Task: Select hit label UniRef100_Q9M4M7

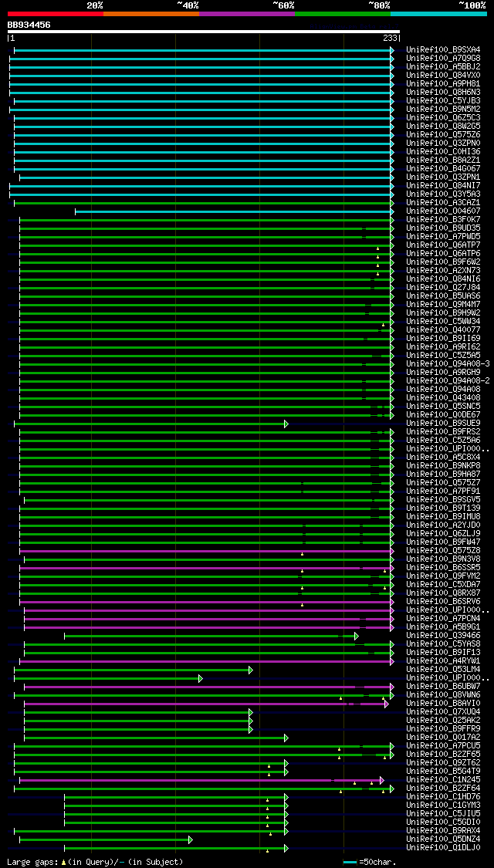Action: coord(443,305)
